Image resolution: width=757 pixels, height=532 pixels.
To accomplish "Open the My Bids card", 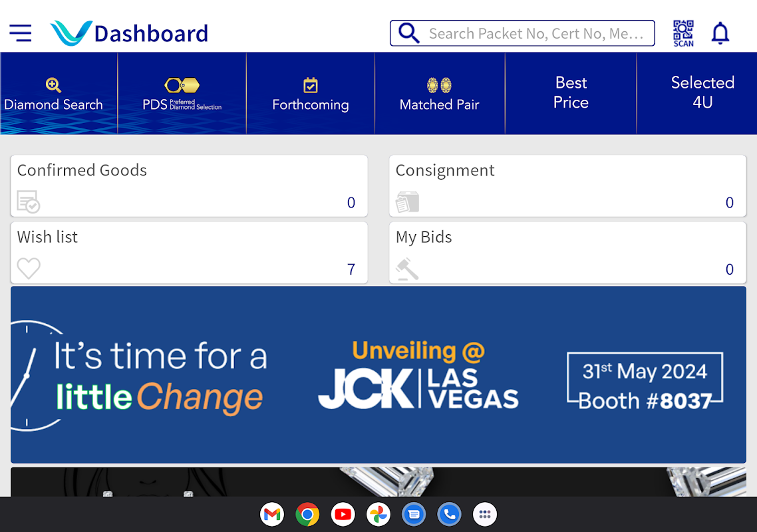I will [568, 253].
